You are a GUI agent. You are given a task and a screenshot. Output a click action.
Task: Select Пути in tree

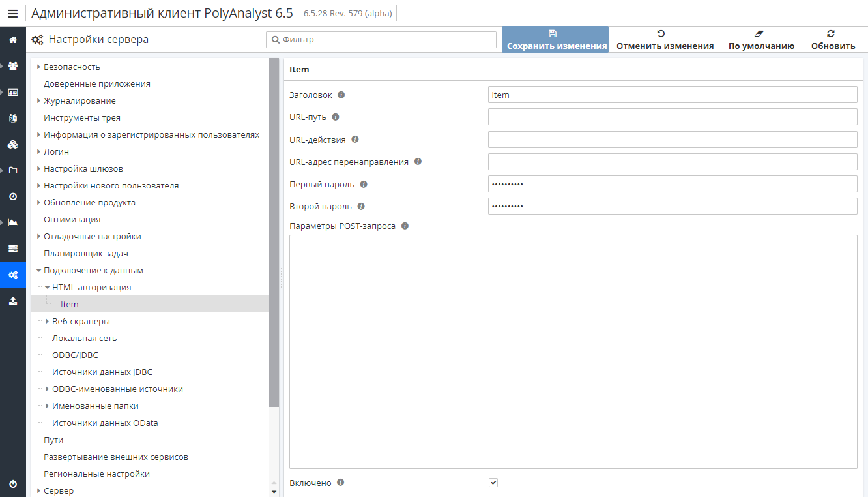[x=53, y=440]
